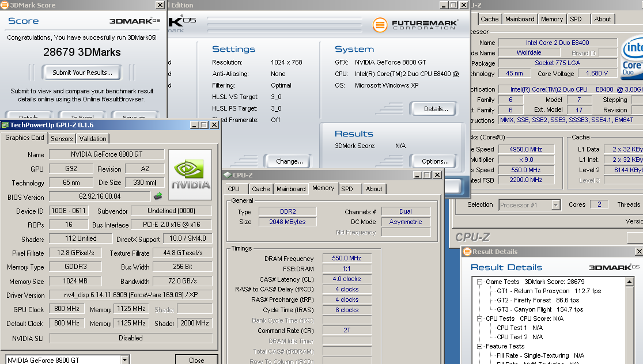The width and height of the screenshot is (643, 364).
Task: Click the BIOS save icon in GPU-Z
Action: (x=158, y=196)
